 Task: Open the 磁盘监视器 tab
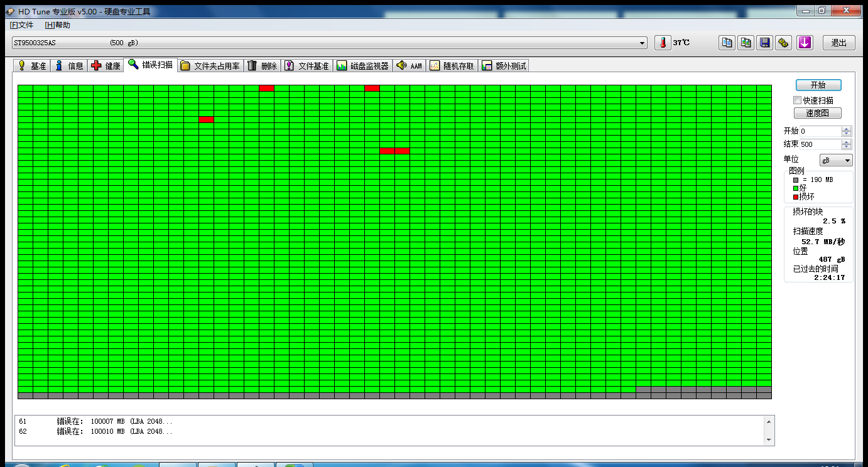pos(362,65)
